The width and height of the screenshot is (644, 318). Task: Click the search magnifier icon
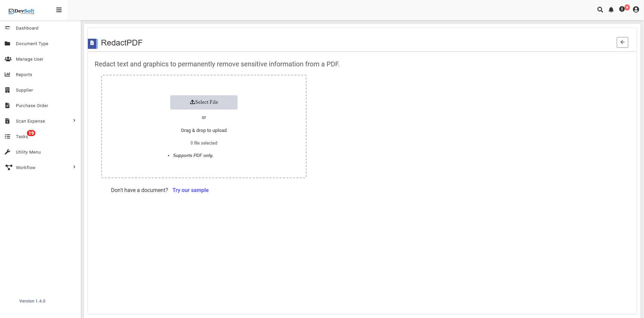[600, 10]
